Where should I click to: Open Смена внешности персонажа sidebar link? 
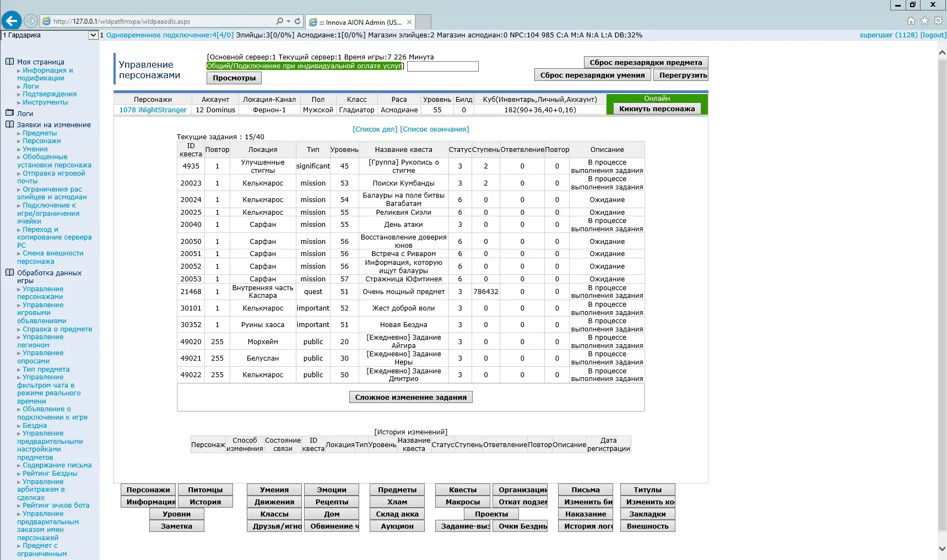[50, 257]
